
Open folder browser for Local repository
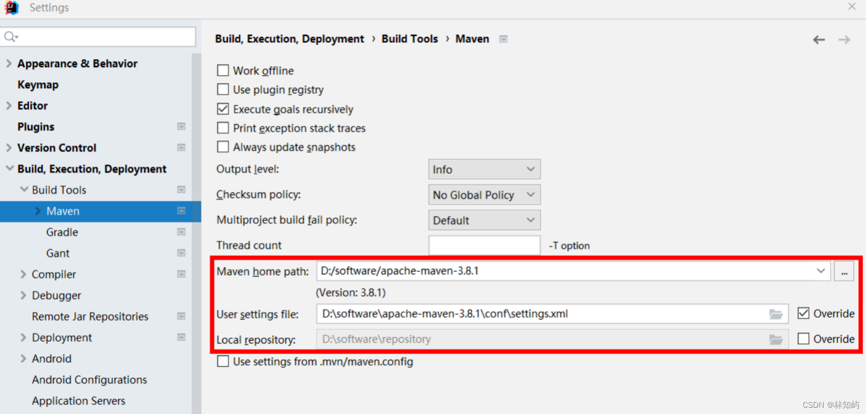click(x=776, y=339)
